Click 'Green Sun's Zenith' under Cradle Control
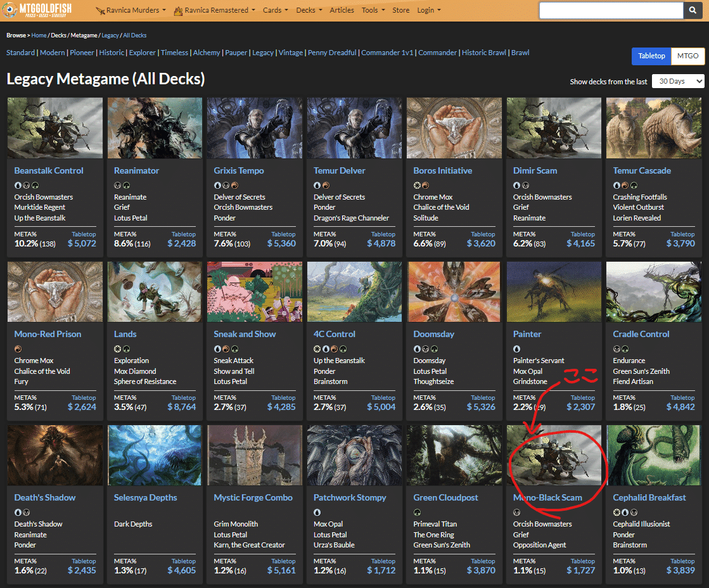Image resolution: width=709 pixels, height=588 pixels. [x=641, y=371]
